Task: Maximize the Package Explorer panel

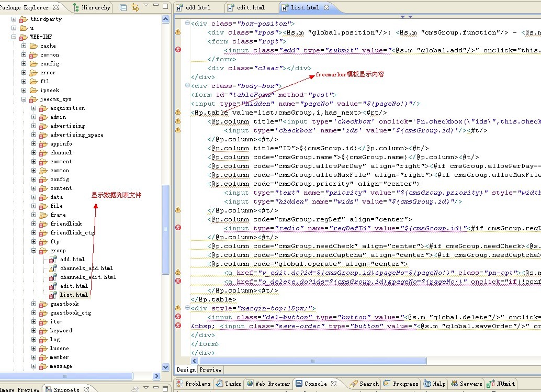Action: click(x=166, y=6)
